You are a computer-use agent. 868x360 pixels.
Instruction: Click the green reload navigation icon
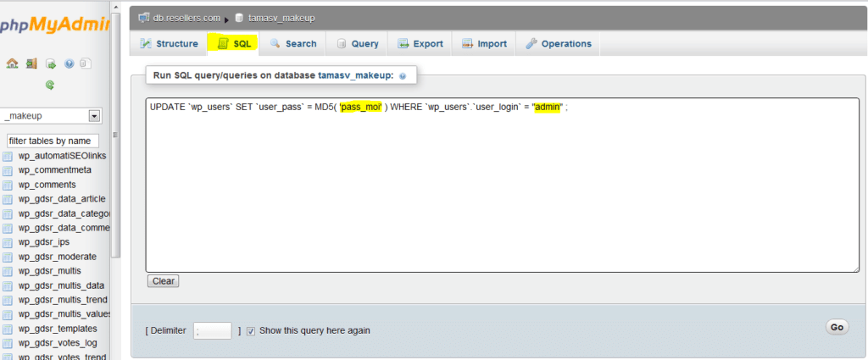tap(50, 85)
